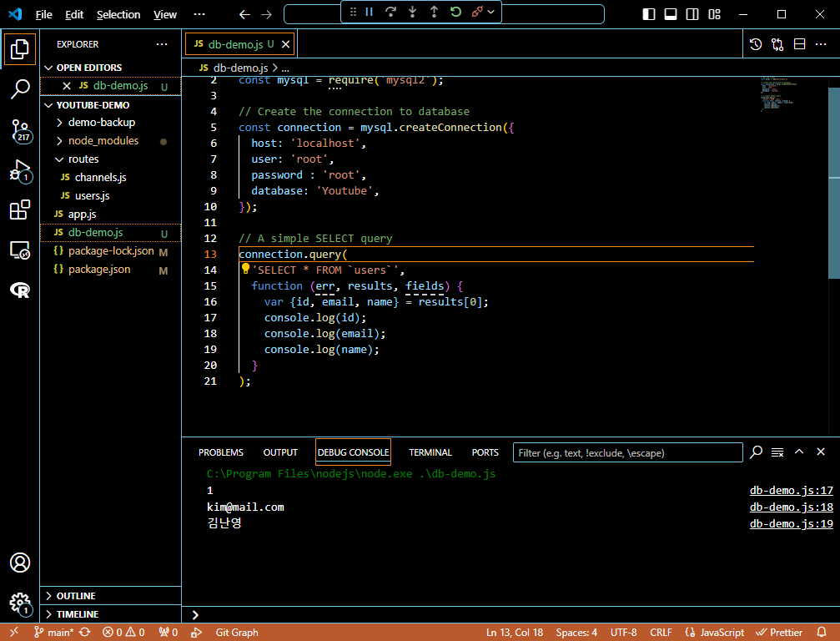Open Customize Layout menu
Viewport: 840px width, 641px height.
point(714,14)
